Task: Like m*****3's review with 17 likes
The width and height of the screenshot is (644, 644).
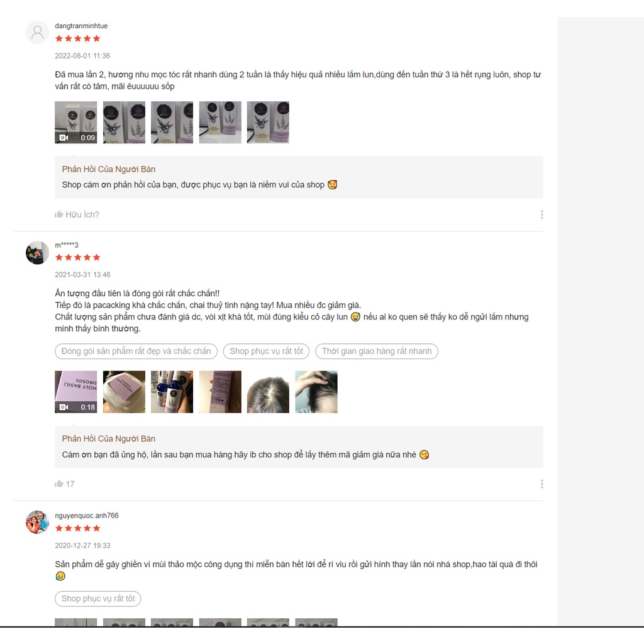Action: click(x=59, y=484)
